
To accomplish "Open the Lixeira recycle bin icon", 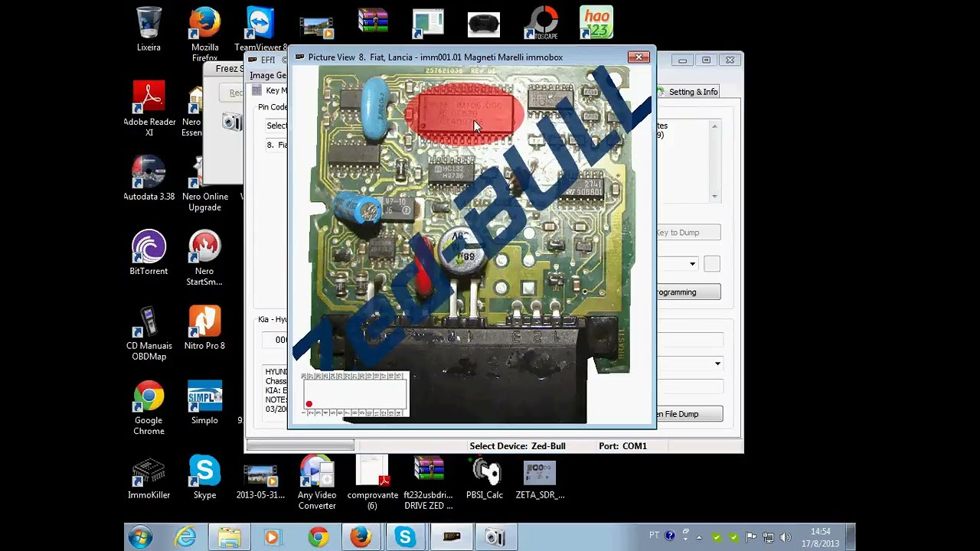I will click(149, 29).
